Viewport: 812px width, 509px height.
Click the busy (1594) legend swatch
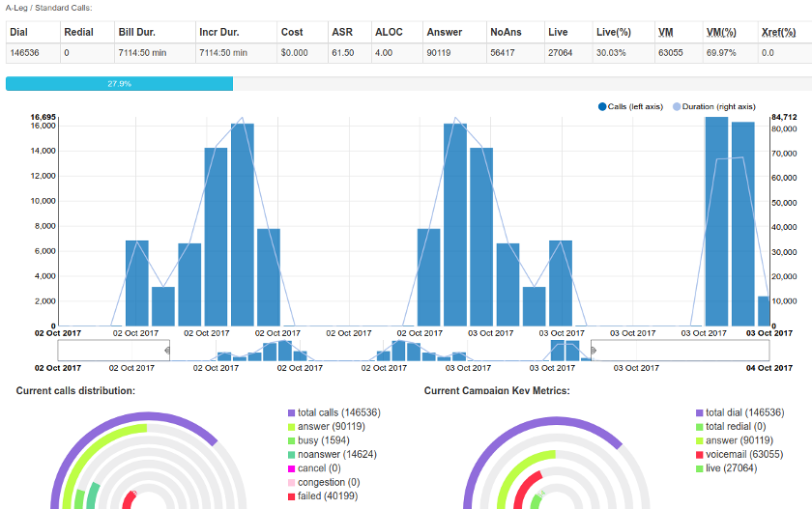click(292, 440)
